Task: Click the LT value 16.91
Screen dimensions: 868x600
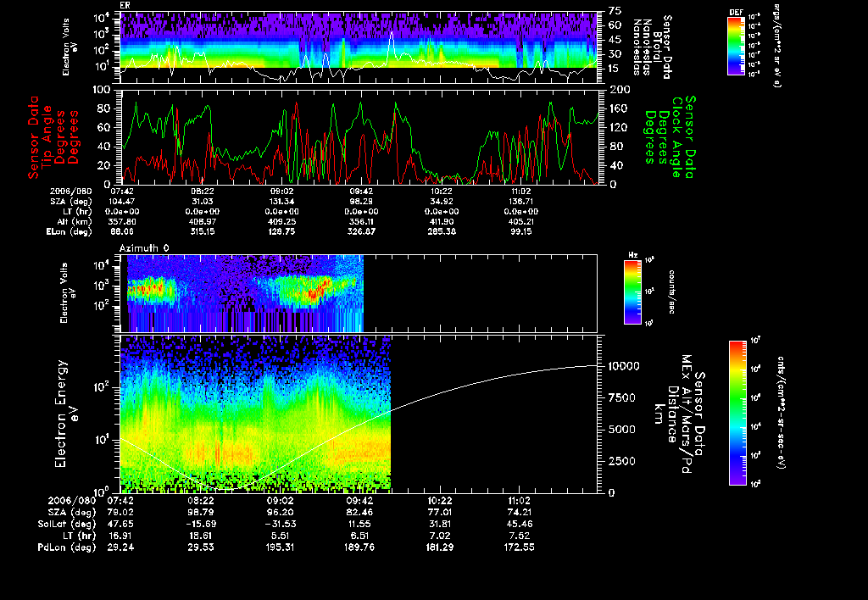Action: (x=120, y=536)
